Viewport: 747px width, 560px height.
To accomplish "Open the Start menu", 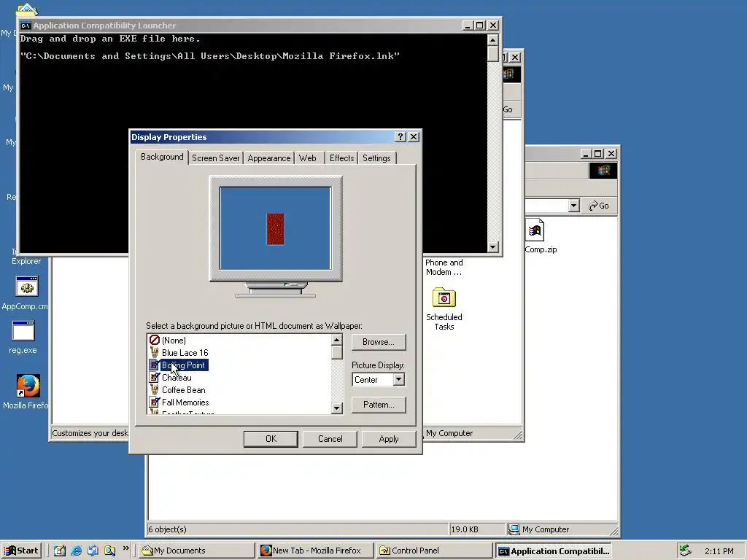I will (21, 551).
